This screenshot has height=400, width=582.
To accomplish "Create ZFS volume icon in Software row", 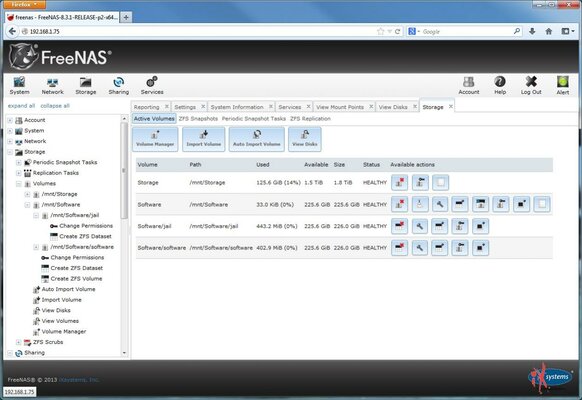I will [x=481, y=204].
